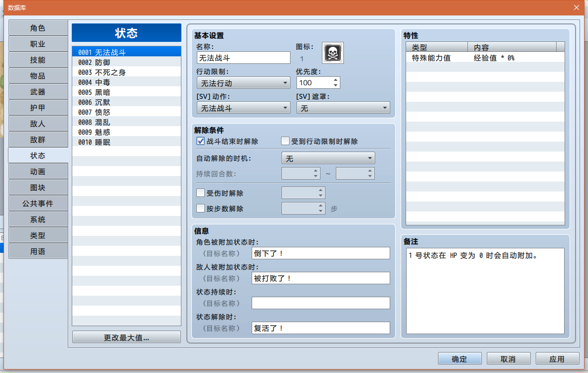Switch to the 护甲 tab
The image size is (588, 373).
click(38, 108)
